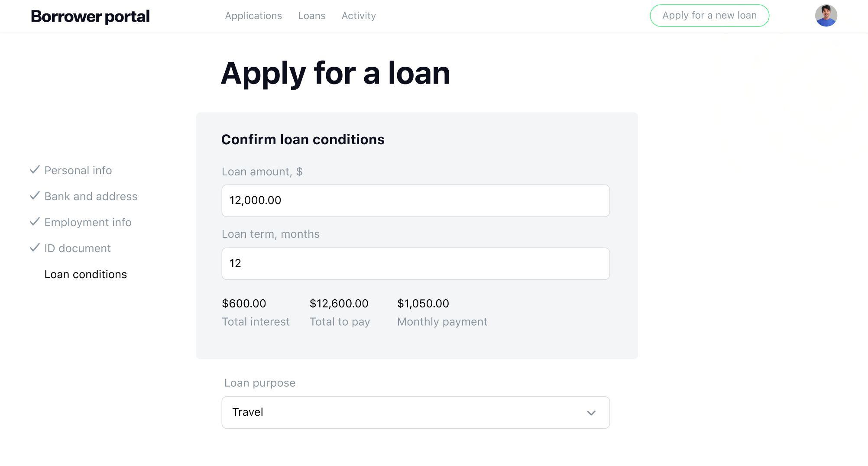868x466 pixels.
Task: Click the Loan term months field
Action: (x=415, y=263)
